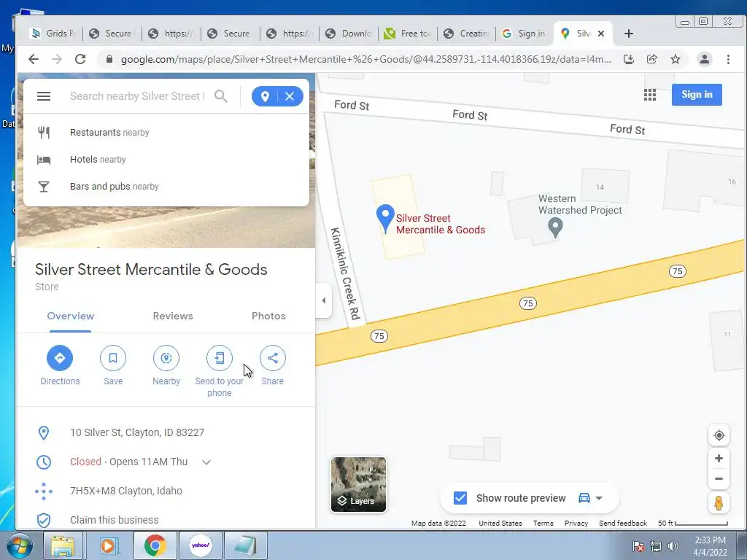Click the share page icon in address bar
Image resolution: width=747 pixels, height=560 pixels.
click(651, 59)
